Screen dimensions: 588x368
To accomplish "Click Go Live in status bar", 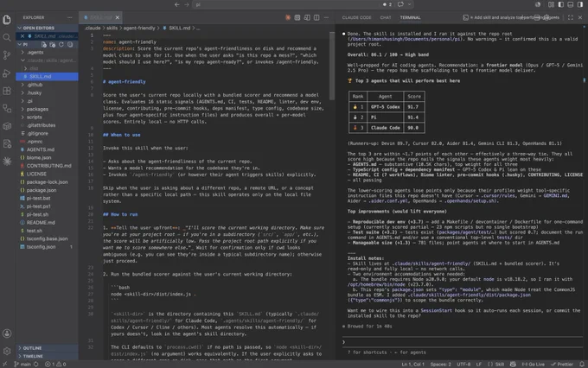I will 533,364.
